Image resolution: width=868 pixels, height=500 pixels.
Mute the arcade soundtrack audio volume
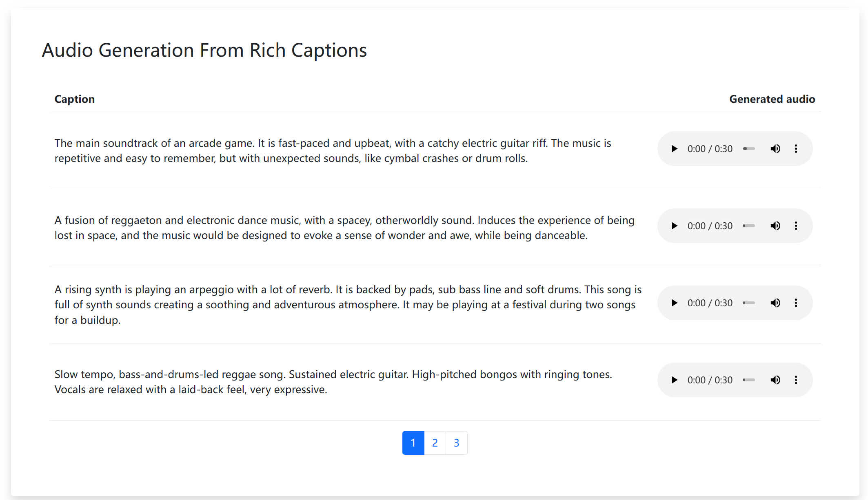(x=775, y=148)
